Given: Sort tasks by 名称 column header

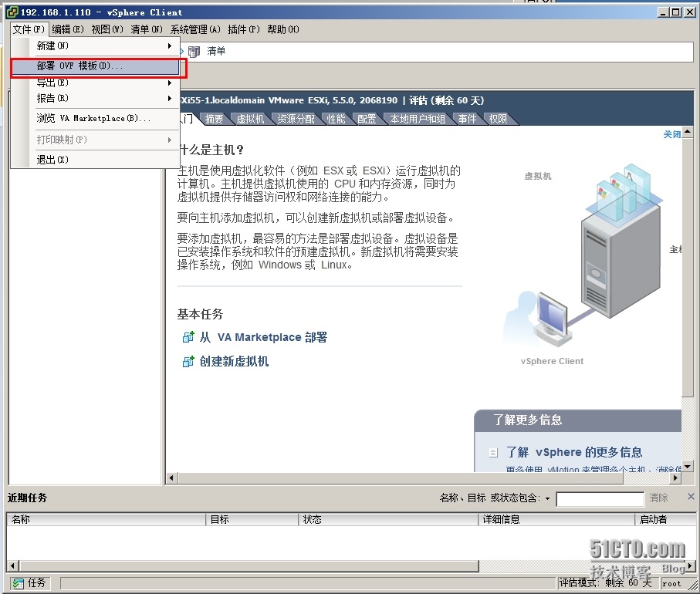Looking at the screenshot, I should pos(107,519).
